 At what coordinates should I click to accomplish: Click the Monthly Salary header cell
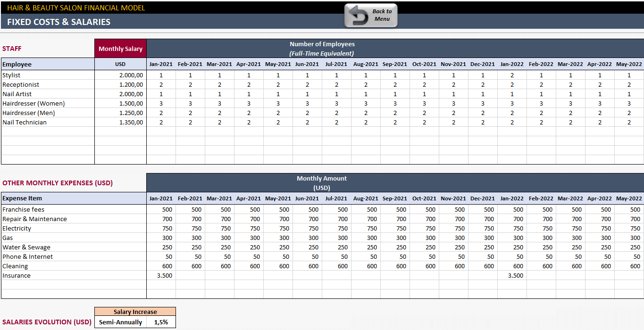[x=120, y=49]
